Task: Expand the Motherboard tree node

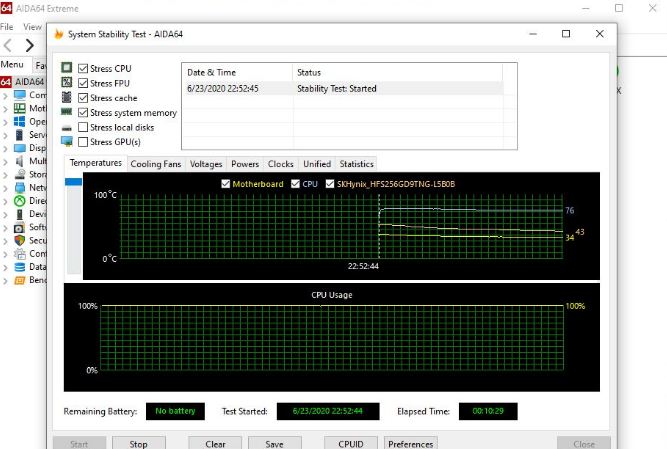Action: pos(5,109)
